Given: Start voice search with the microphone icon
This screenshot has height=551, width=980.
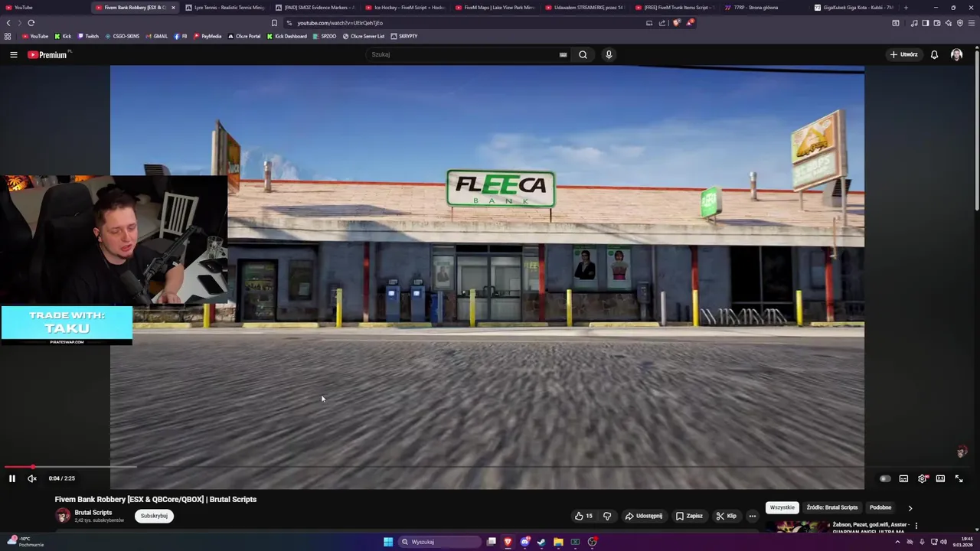Looking at the screenshot, I should tap(609, 54).
